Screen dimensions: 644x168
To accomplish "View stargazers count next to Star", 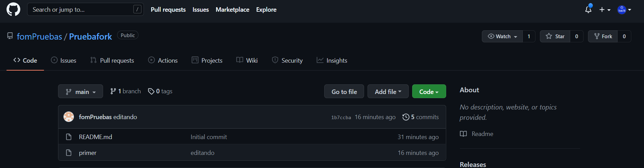I will click(x=577, y=36).
